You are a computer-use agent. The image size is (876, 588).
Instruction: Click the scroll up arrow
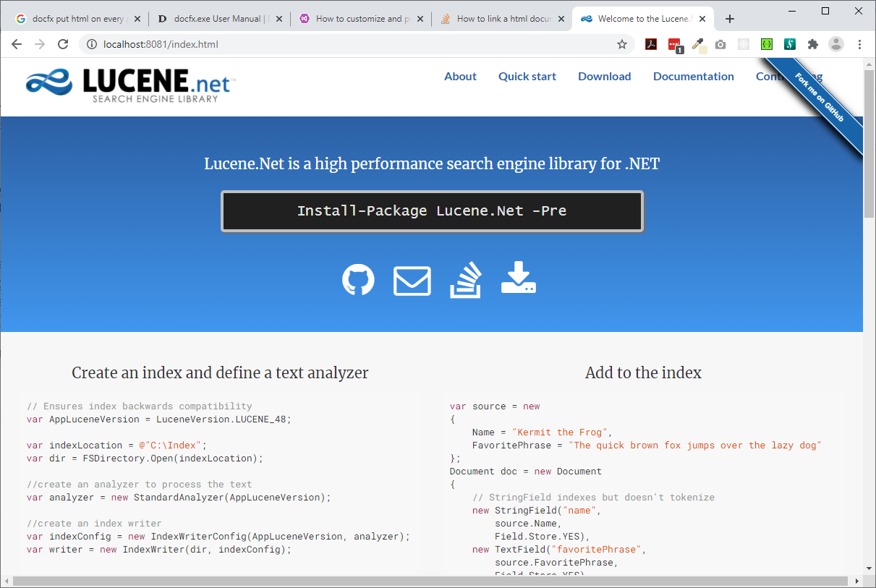point(869,64)
